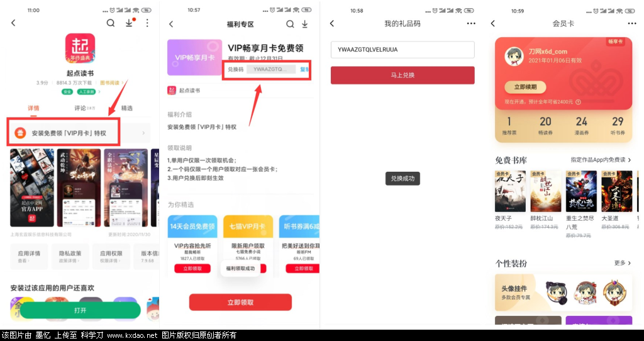The width and height of the screenshot is (644, 341).
Task: Tap back arrow on 会员卡 page
Action: click(x=492, y=24)
